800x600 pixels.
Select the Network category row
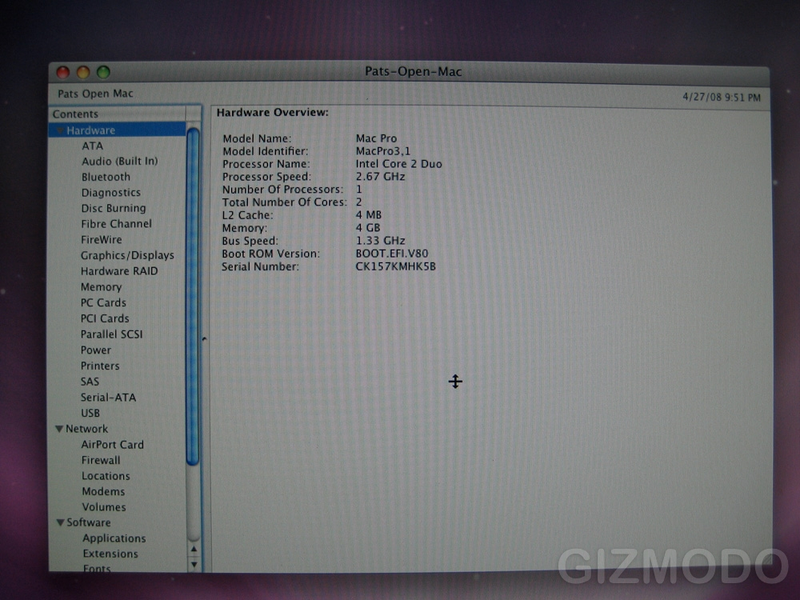point(117,429)
